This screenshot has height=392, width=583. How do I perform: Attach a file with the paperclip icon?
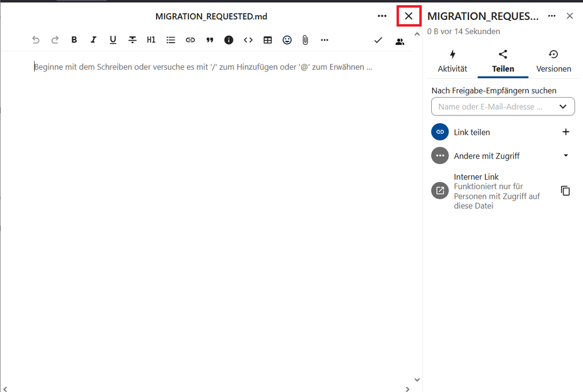coord(305,40)
